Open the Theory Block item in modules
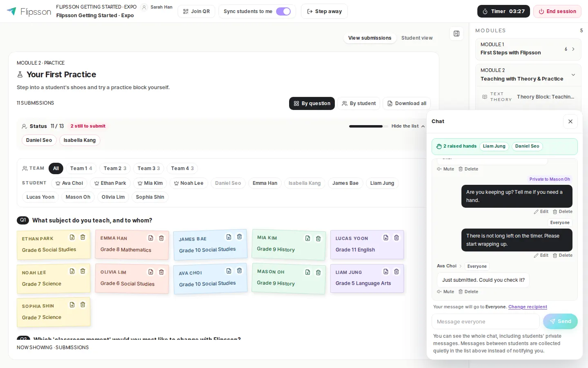The width and height of the screenshot is (588, 368). click(528, 97)
